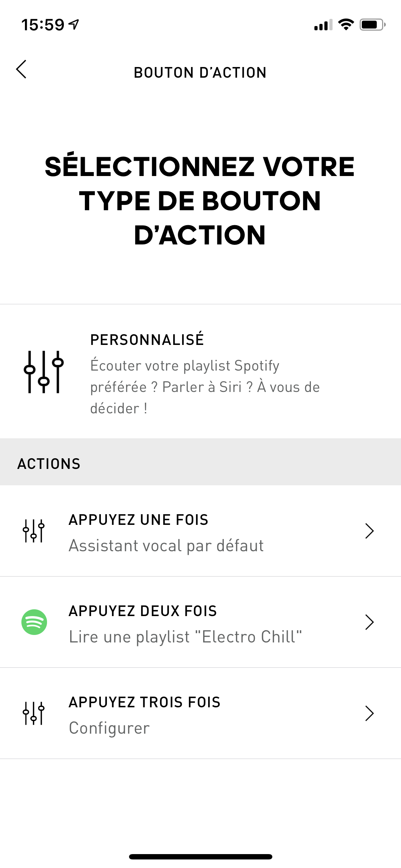Expand chevron for Appuyez trois fois

[370, 713]
